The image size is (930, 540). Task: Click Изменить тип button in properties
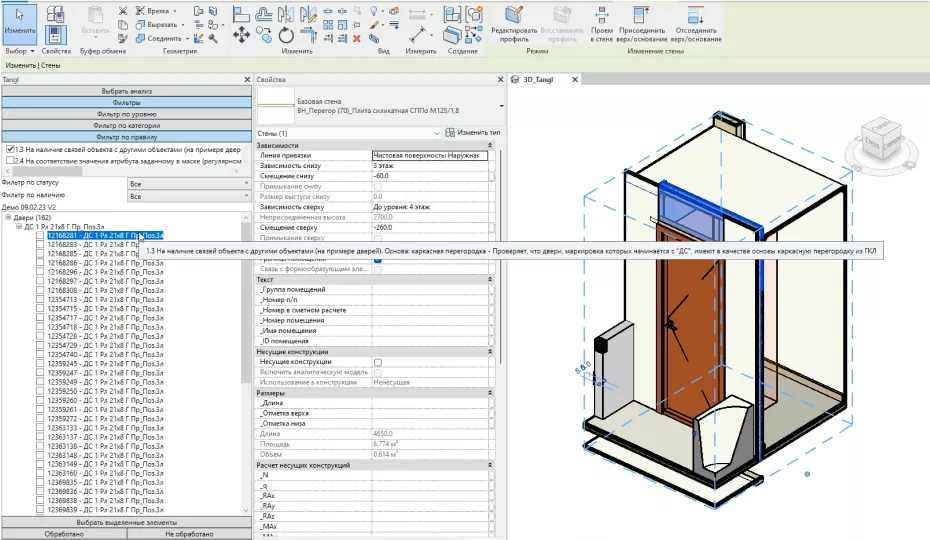[472, 132]
